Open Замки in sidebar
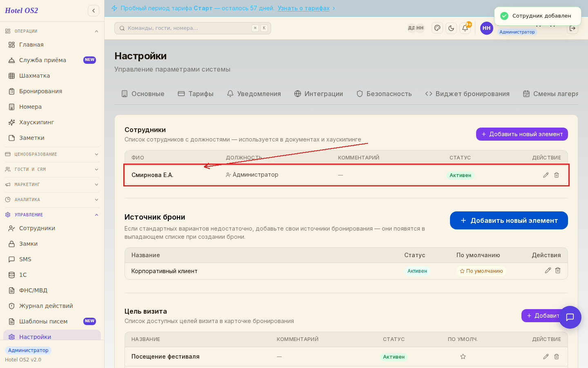The image size is (588, 368). [x=52, y=244]
